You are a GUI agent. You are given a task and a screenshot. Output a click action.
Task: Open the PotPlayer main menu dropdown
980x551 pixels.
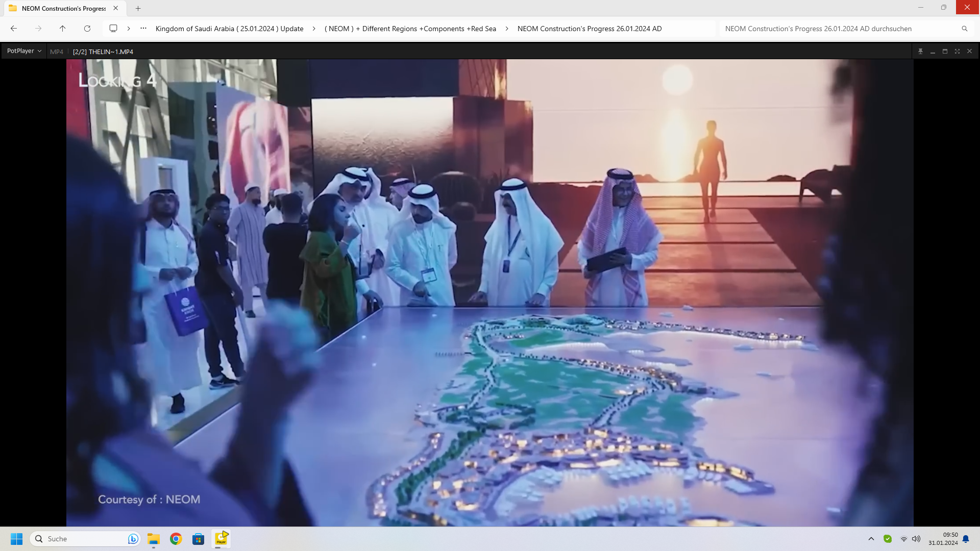coord(24,51)
